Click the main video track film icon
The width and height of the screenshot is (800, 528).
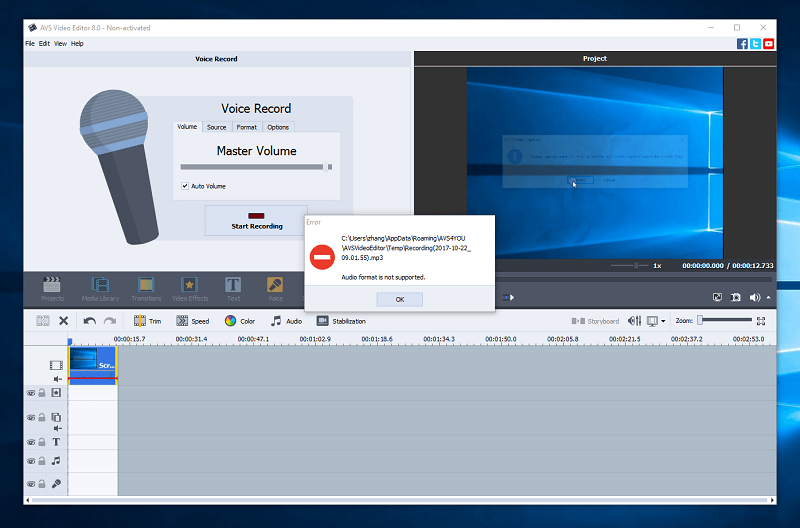point(56,365)
